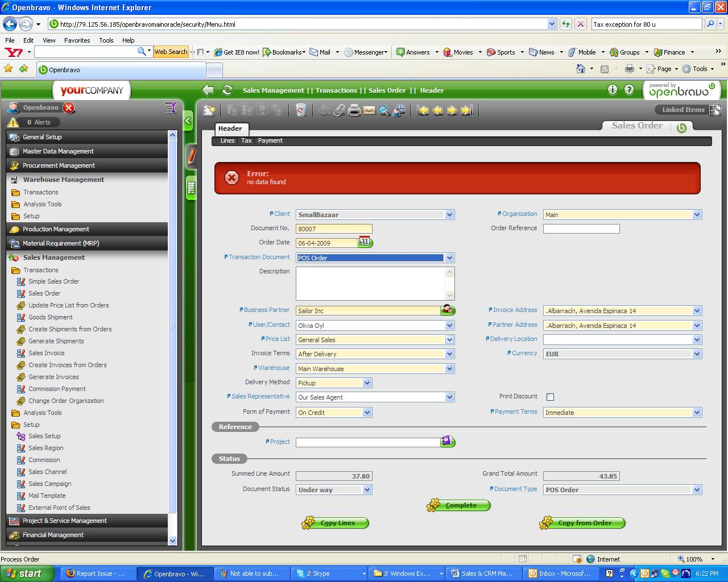This screenshot has width=728, height=582.
Task: Click the Delete record trash icon
Action: tap(301, 110)
